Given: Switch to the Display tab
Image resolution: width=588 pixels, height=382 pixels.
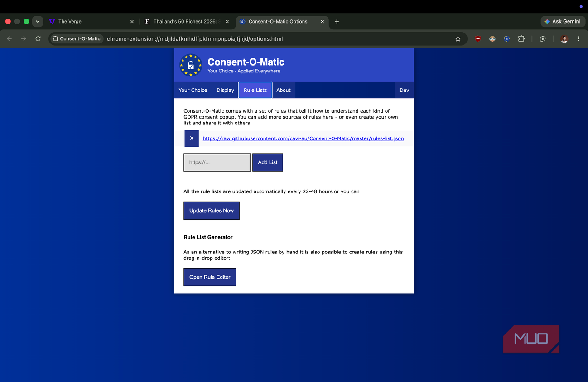Looking at the screenshot, I should [x=225, y=90].
